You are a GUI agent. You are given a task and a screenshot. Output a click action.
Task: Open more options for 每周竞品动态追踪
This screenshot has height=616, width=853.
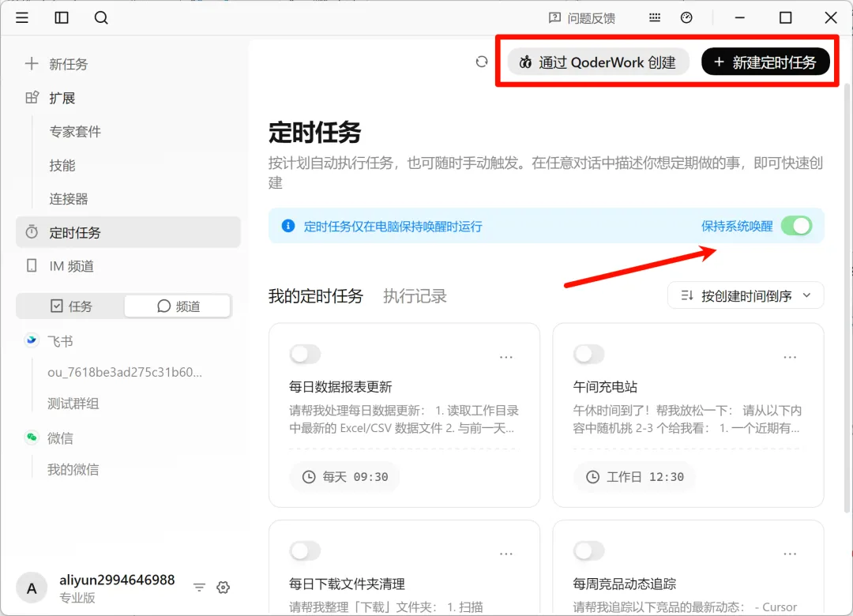click(x=790, y=554)
